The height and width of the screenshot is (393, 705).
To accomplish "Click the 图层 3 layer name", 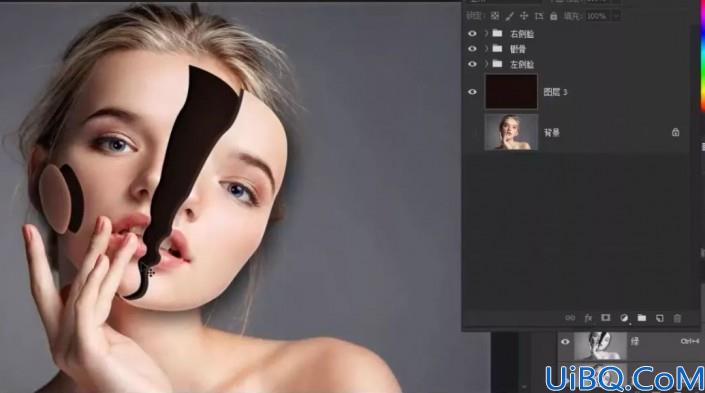I will [x=555, y=92].
